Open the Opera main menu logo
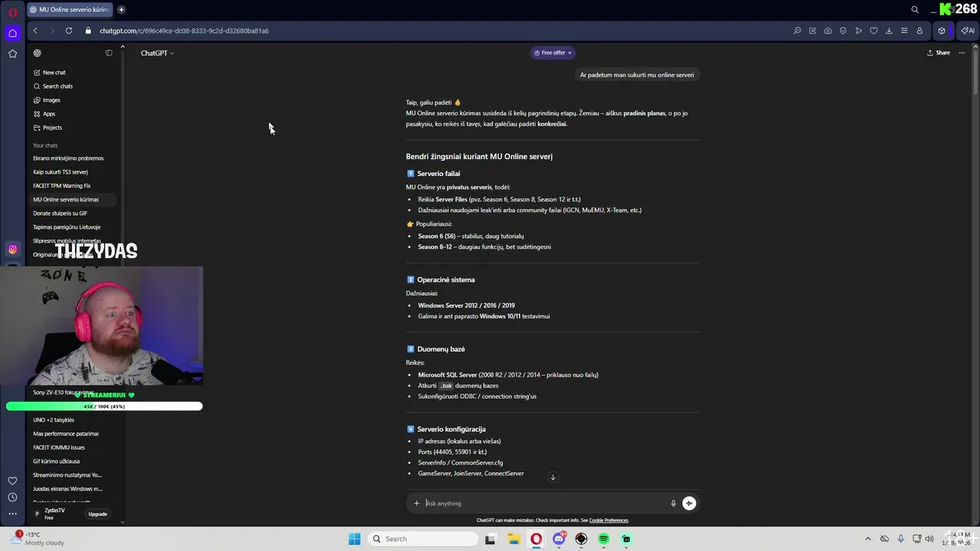 pyautogui.click(x=12, y=12)
